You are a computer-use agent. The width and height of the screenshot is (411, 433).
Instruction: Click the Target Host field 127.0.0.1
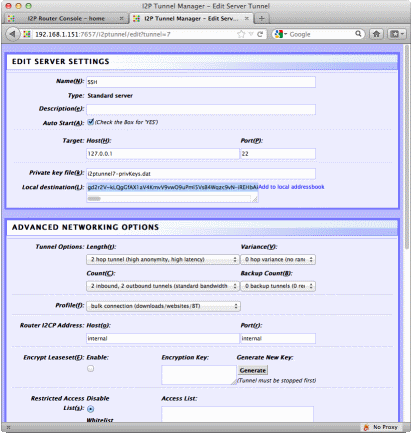(x=163, y=154)
